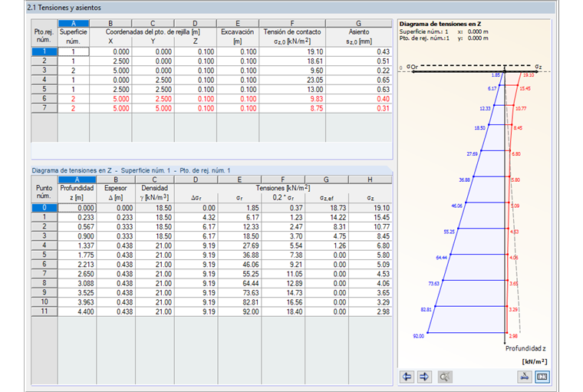Select contact stress value 13.00
This screenshot has width=583, height=392.
pos(292,89)
